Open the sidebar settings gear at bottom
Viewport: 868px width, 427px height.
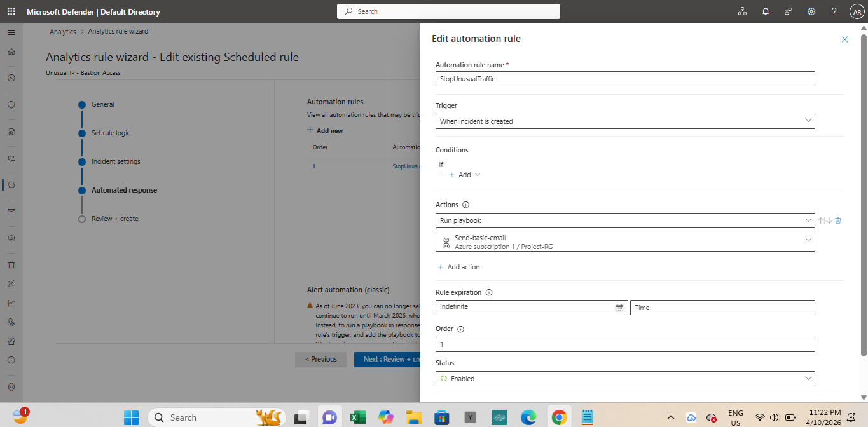(11, 387)
